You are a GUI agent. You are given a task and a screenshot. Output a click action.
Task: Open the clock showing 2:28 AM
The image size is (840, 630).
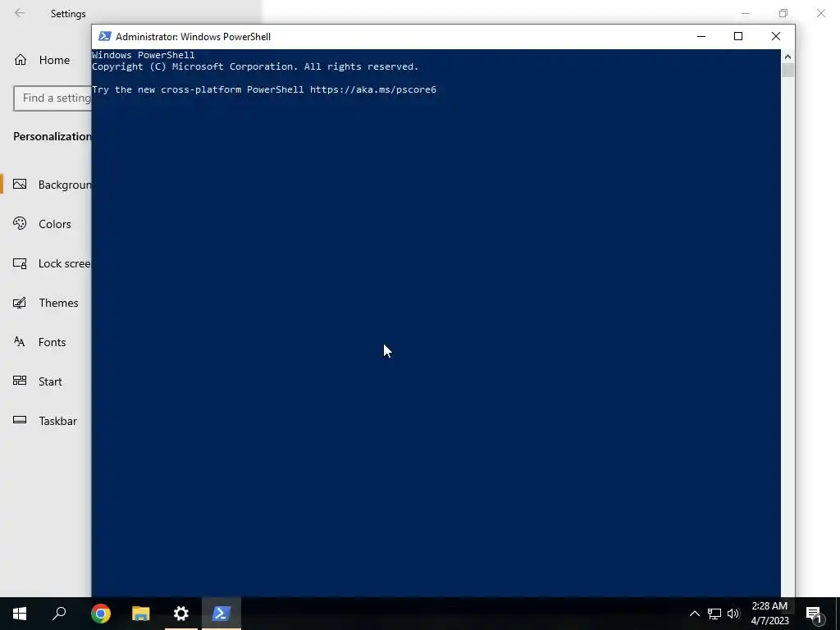(x=769, y=614)
